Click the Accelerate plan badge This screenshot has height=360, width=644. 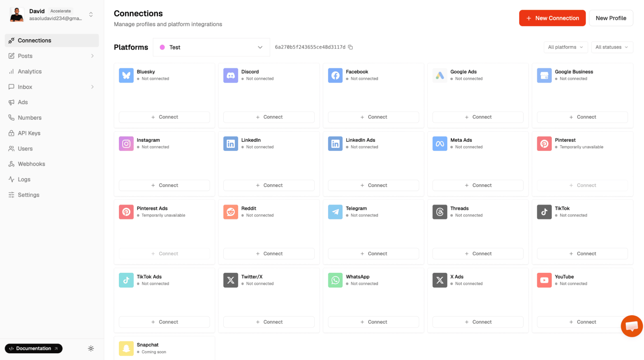coord(61,11)
